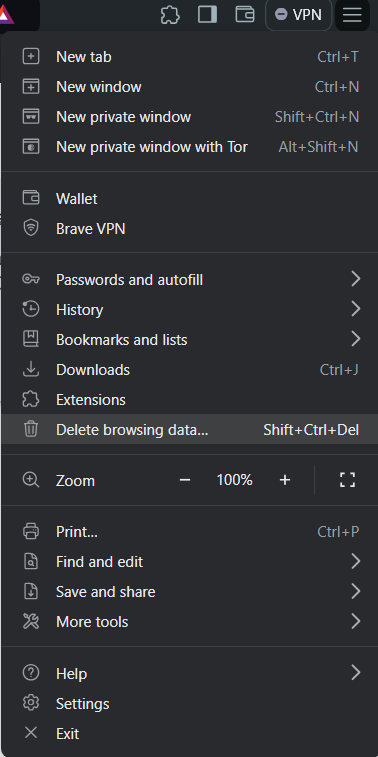Click the VPN button in toolbar
This screenshot has height=757, width=378.
pos(298,15)
